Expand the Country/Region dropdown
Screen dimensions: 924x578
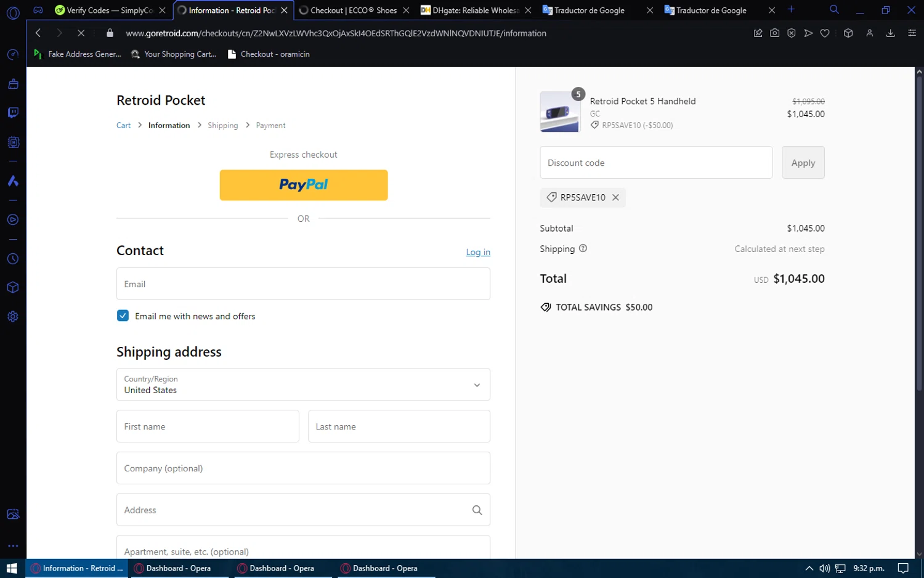(303, 385)
